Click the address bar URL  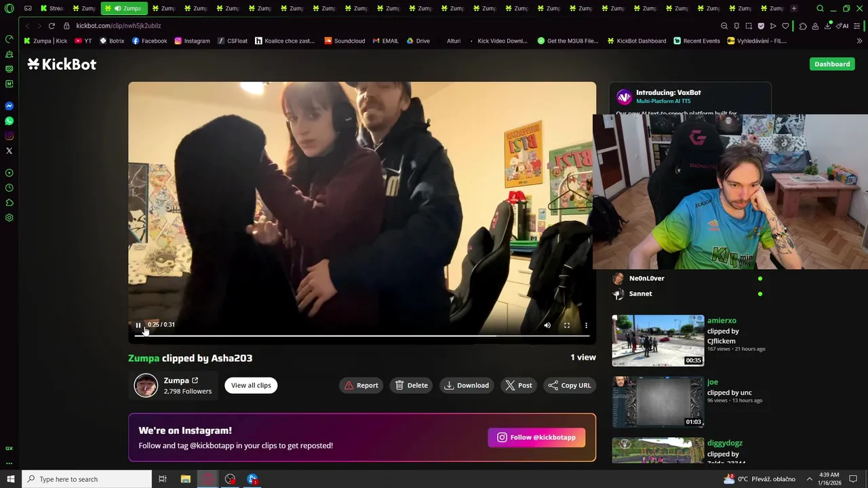(x=119, y=26)
